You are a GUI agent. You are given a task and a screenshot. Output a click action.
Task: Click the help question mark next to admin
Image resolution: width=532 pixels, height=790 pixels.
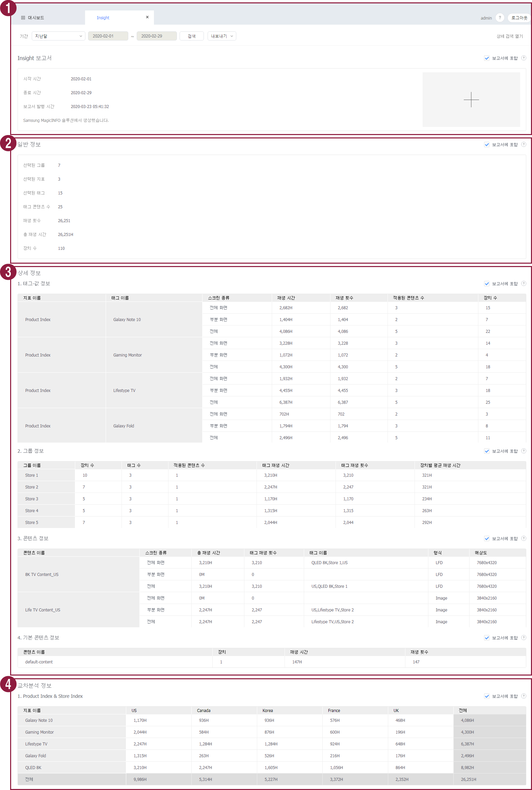tap(500, 18)
